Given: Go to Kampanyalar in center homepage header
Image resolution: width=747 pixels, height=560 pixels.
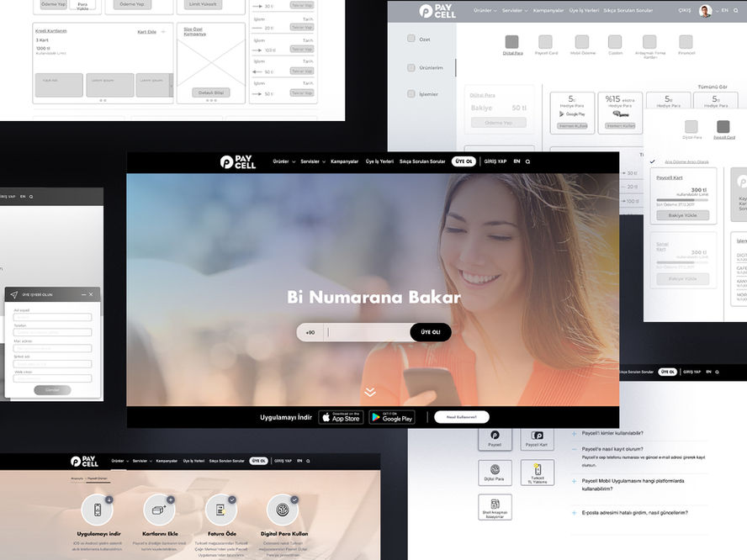Looking at the screenshot, I should click(344, 161).
